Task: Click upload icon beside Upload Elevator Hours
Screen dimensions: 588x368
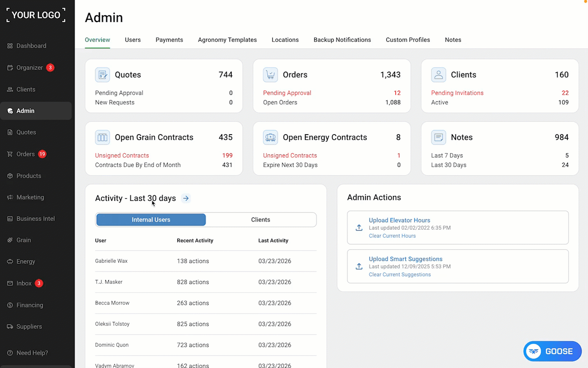Action: coord(359,228)
